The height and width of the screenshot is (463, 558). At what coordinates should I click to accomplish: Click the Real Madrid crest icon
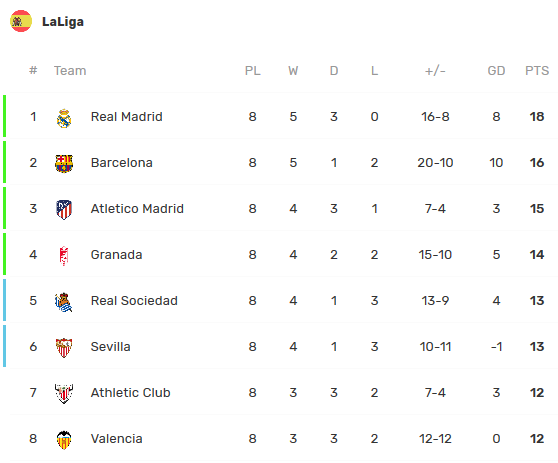tap(64, 118)
